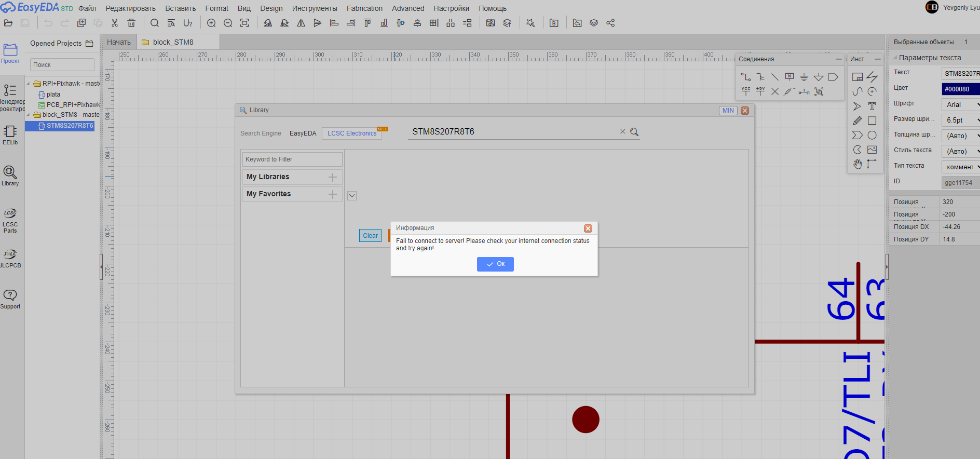Switch to the block_STM8 tab

[179, 42]
